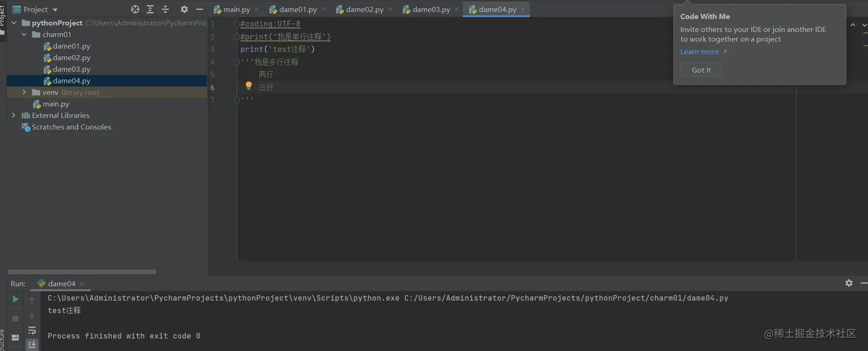Toggle code fold marker on line 2
This screenshot has height=351, width=868.
click(237, 36)
